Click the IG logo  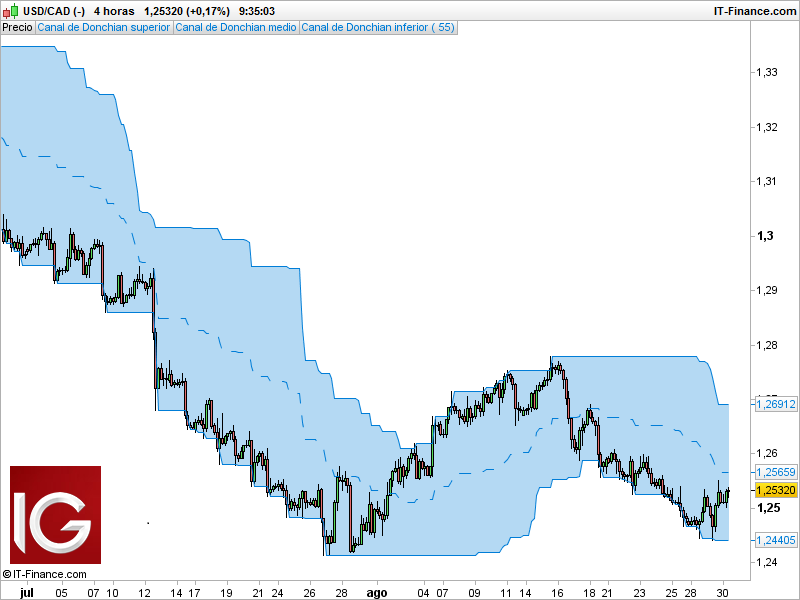pos(56,515)
